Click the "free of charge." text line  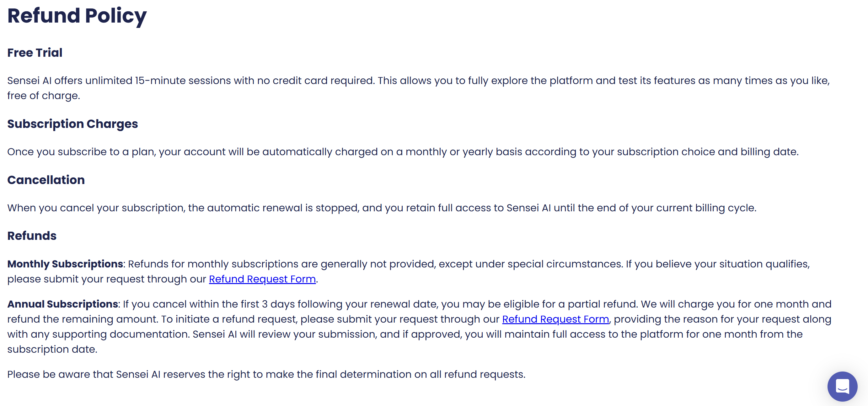point(44,96)
